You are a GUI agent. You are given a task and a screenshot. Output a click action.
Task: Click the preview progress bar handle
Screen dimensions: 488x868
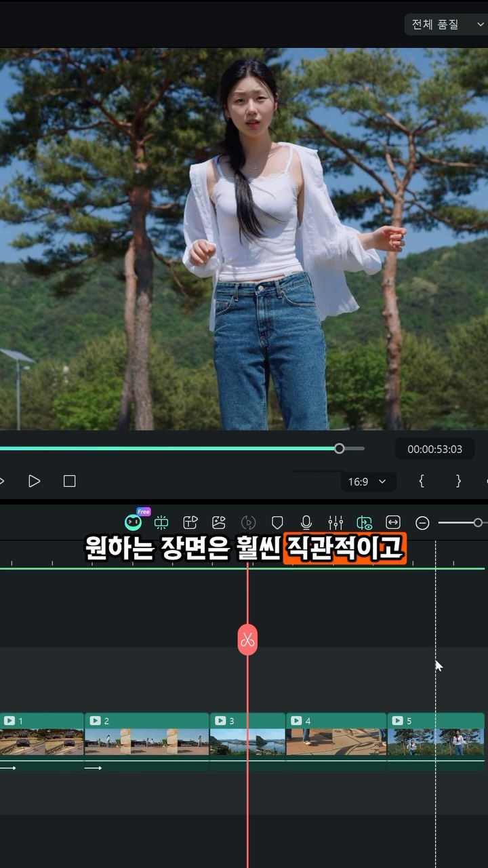(340, 448)
